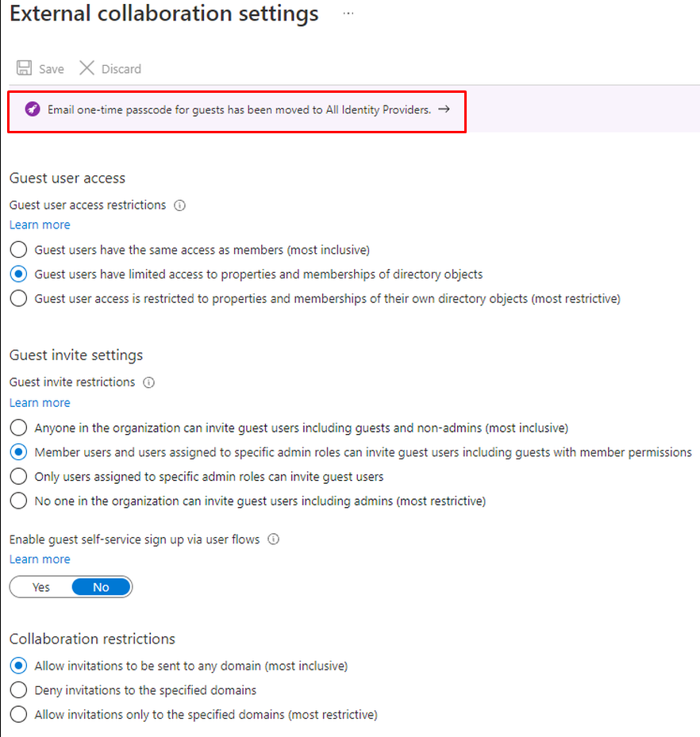The width and height of the screenshot is (700, 737).
Task: Select Anyone in the organization can invite
Action: (18, 428)
